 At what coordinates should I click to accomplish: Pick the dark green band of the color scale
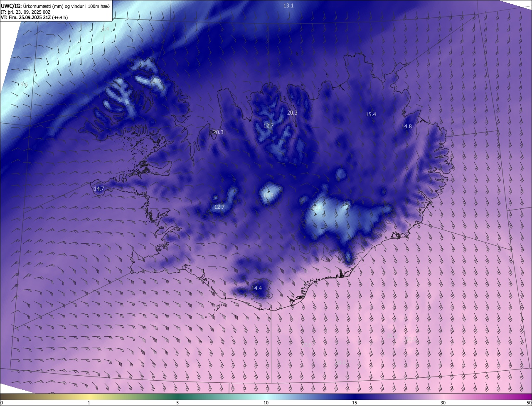click(x=177, y=397)
